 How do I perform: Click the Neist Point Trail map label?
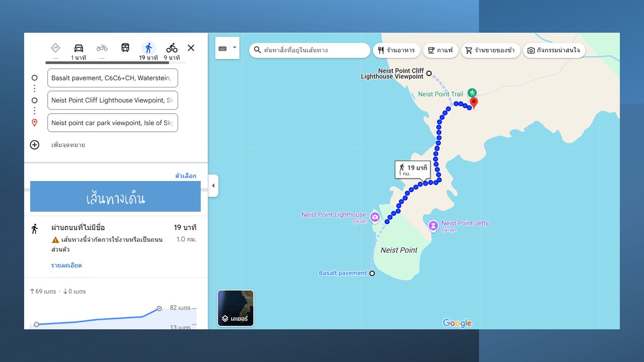click(x=441, y=94)
